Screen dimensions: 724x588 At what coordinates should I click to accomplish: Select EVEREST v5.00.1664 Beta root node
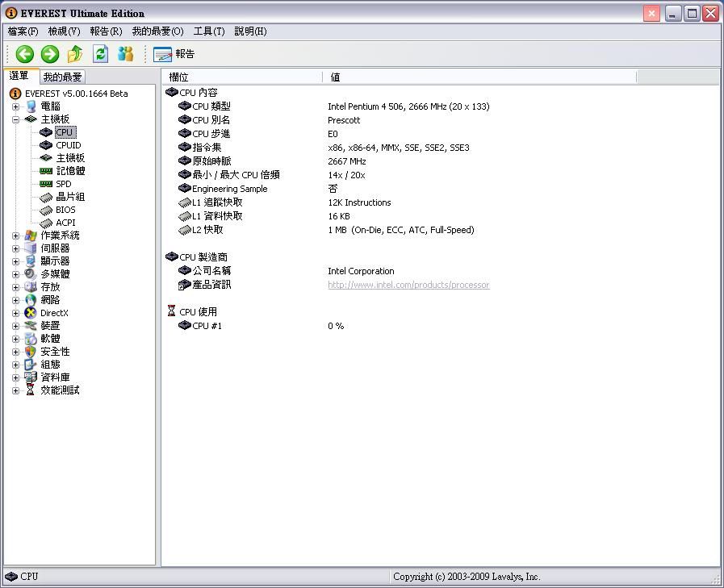77,94
